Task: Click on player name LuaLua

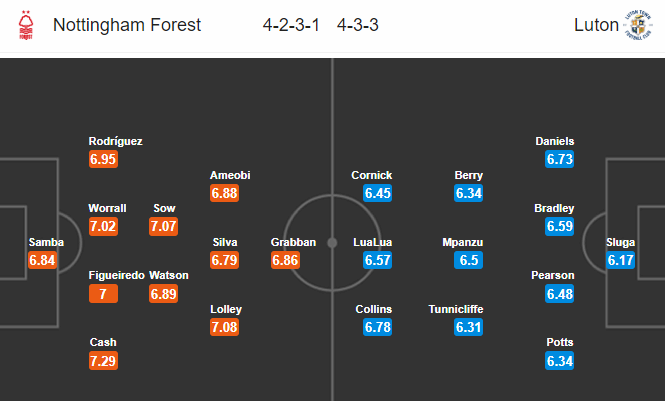Action: (372, 242)
